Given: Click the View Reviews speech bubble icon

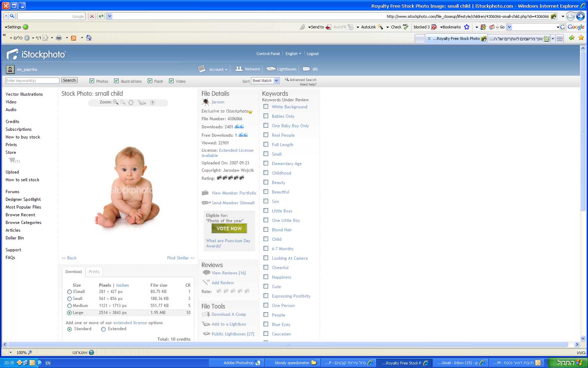Looking at the screenshot, I should click(206, 273).
